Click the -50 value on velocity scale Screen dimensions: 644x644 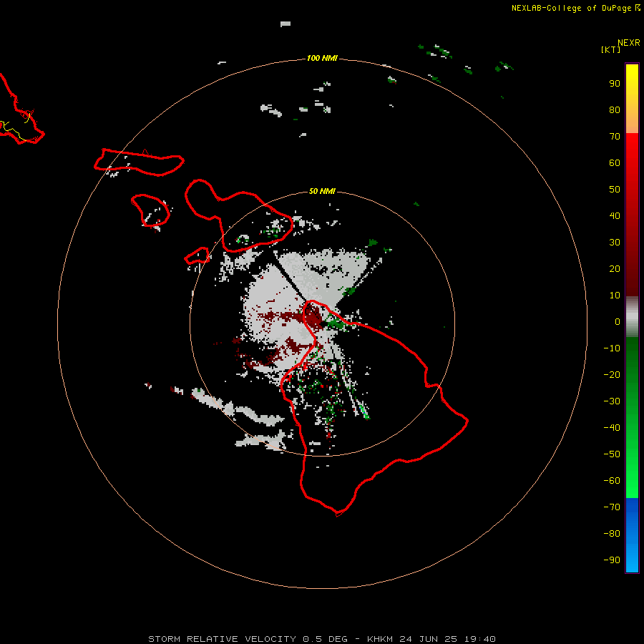click(x=612, y=454)
